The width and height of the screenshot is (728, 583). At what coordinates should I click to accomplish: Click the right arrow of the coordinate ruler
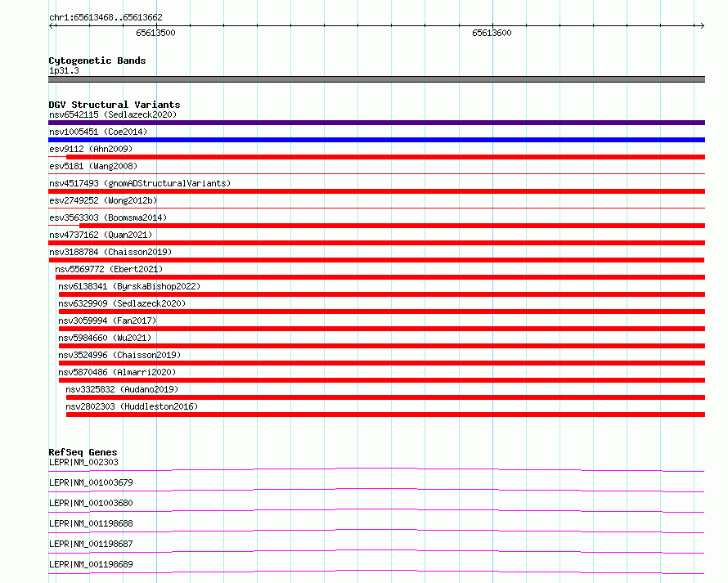click(702, 26)
